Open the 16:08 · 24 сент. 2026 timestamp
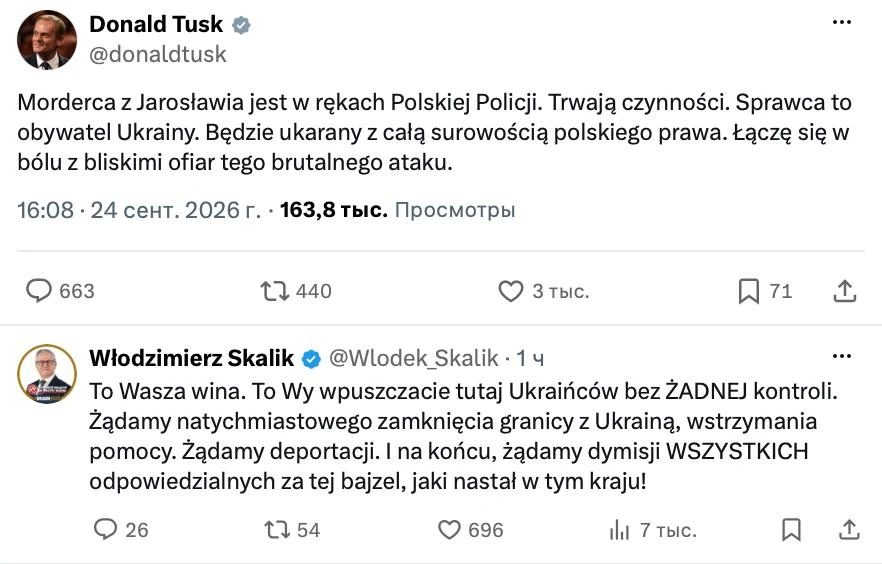 [139, 210]
